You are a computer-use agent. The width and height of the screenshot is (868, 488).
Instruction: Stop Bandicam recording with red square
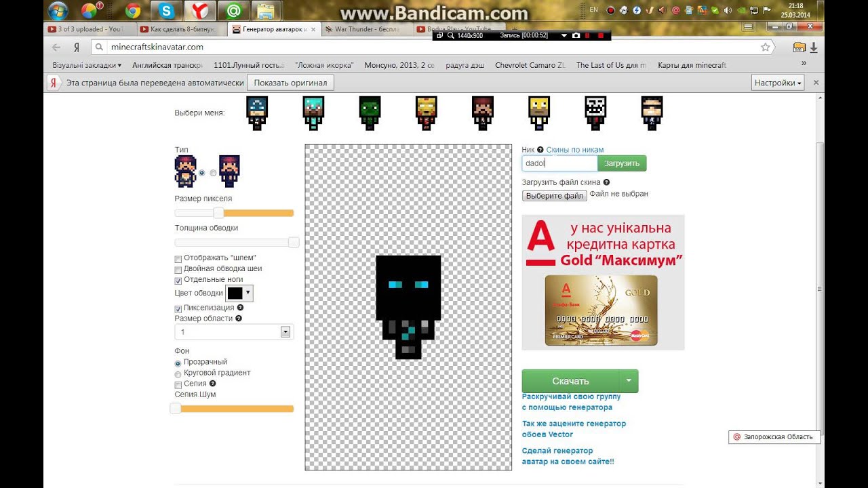pos(601,35)
